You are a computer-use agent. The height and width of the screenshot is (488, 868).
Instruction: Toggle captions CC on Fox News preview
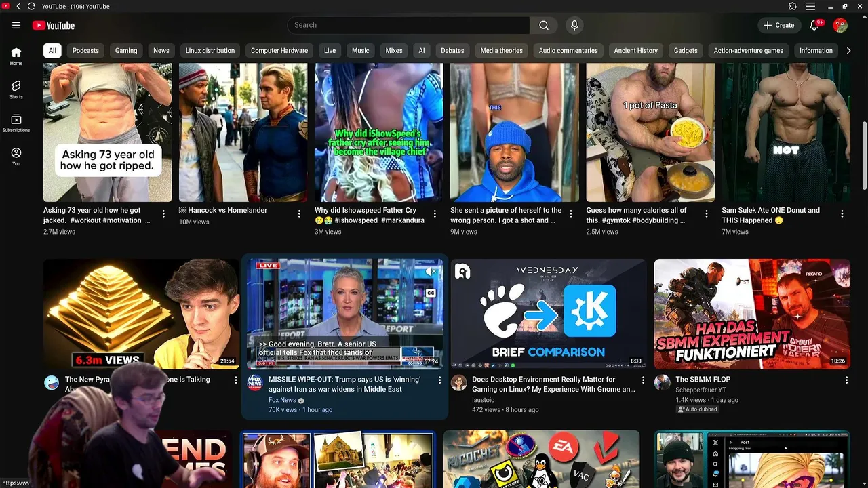click(x=431, y=293)
